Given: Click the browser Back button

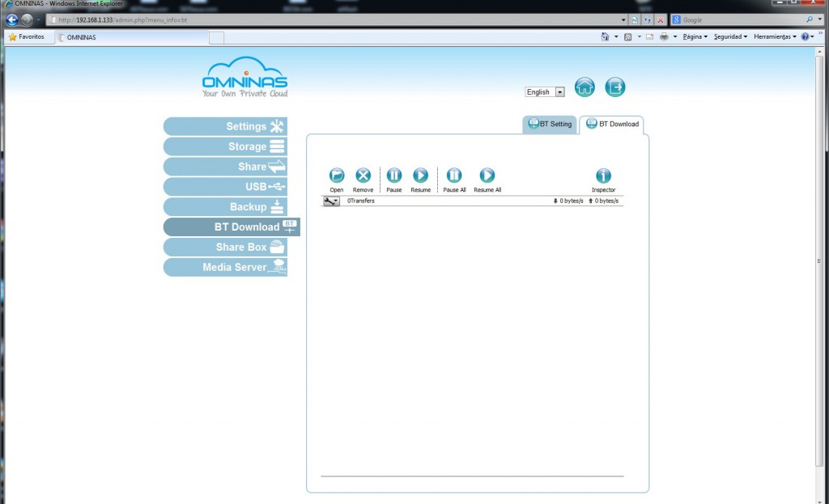Looking at the screenshot, I should (11, 20).
